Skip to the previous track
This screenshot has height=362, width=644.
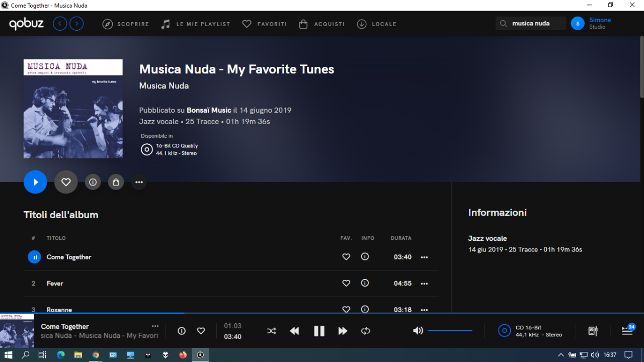[x=294, y=331]
